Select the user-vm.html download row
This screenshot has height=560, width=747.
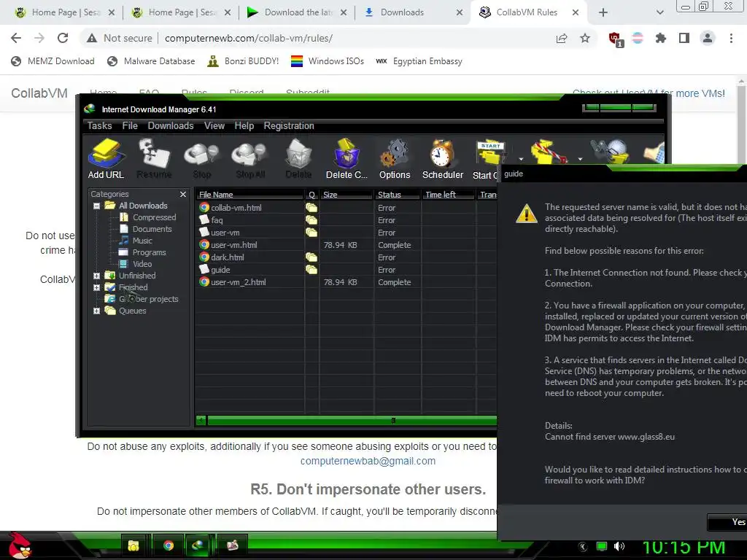click(x=345, y=245)
